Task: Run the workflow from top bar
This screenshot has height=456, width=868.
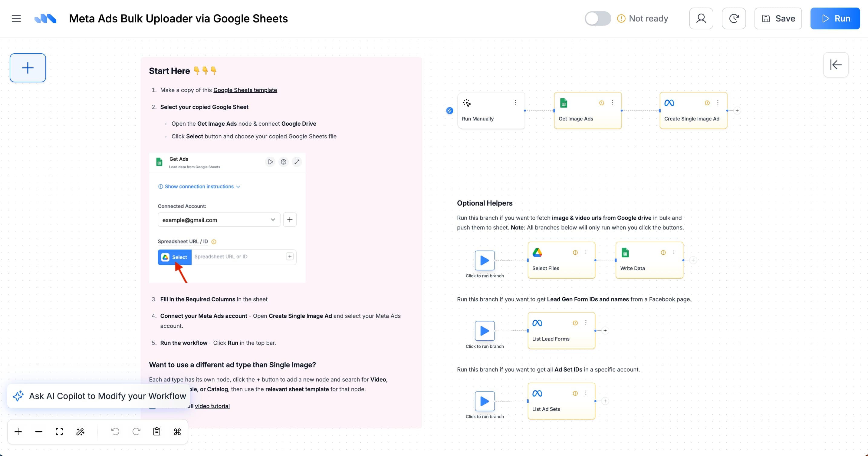Action: tap(835, 18)
